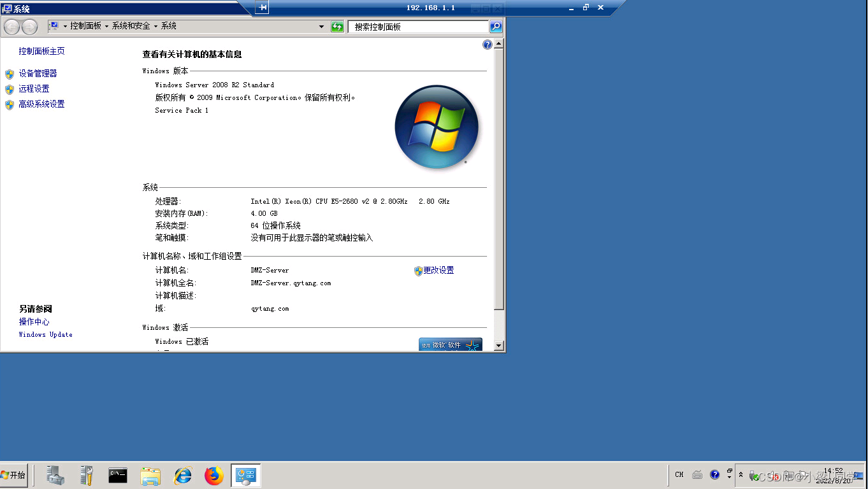Click the active System control panel taskbar button
Screen dimensions: 868x489
point(246,476)
